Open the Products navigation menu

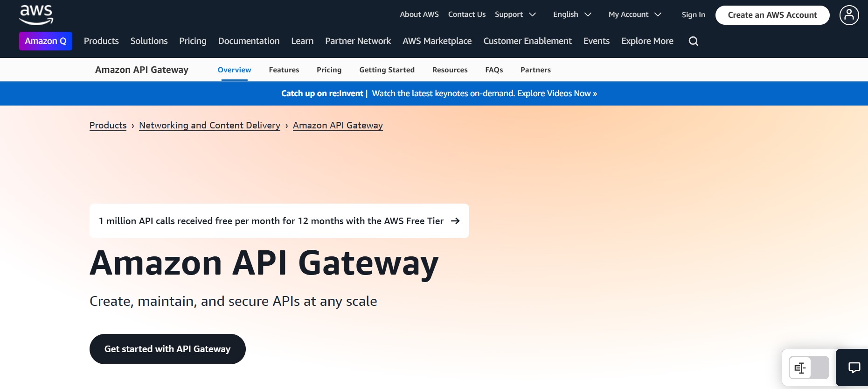(101, 41)
